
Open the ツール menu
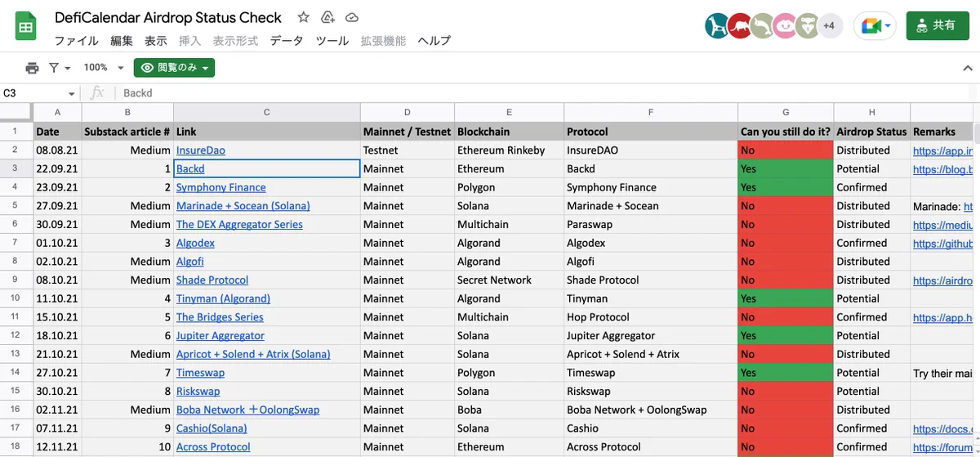tap(332, 41)
